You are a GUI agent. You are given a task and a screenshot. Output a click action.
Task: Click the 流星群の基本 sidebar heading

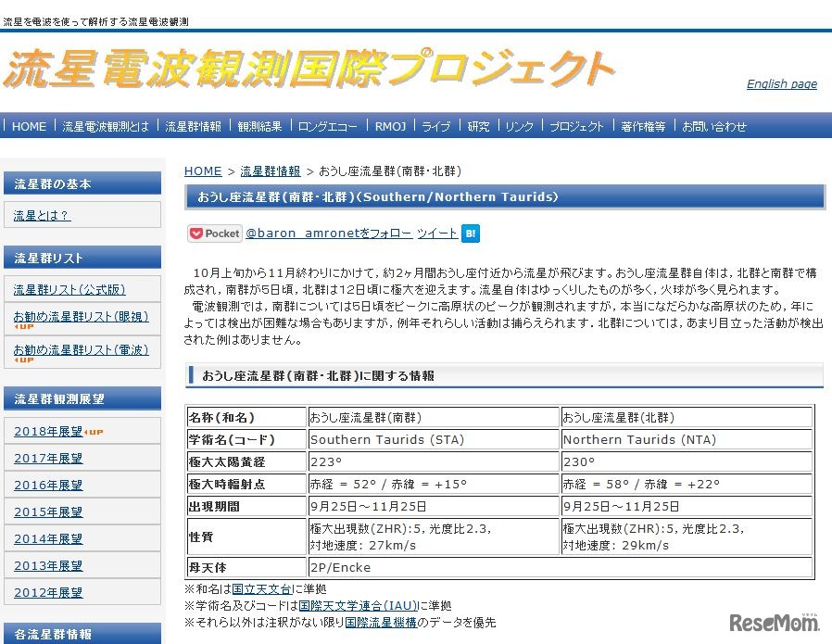click(82, 183)
